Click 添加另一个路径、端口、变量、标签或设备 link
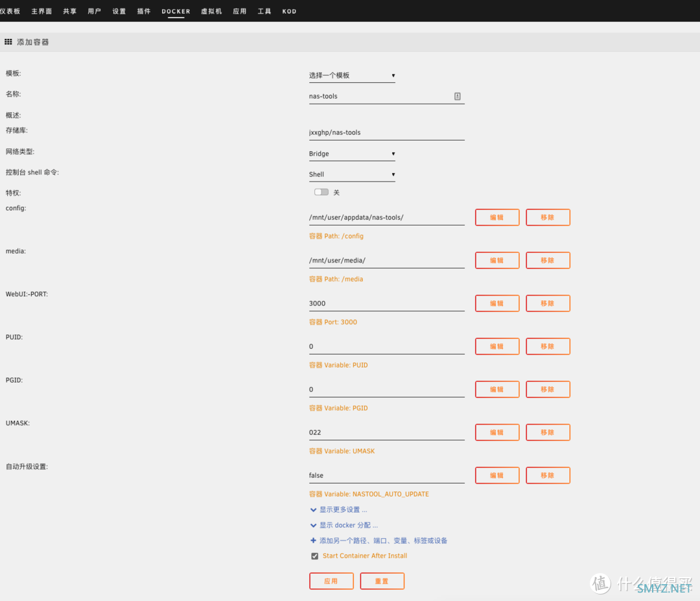 [x=383, y=541]
